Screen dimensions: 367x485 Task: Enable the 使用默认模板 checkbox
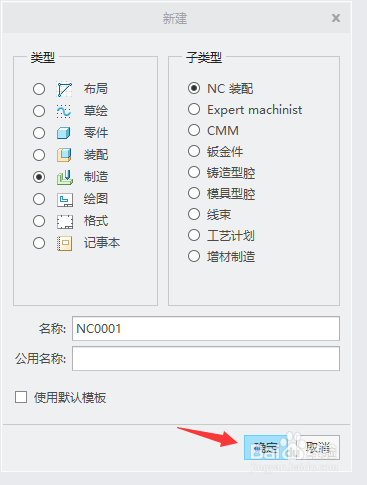point(21,397)
